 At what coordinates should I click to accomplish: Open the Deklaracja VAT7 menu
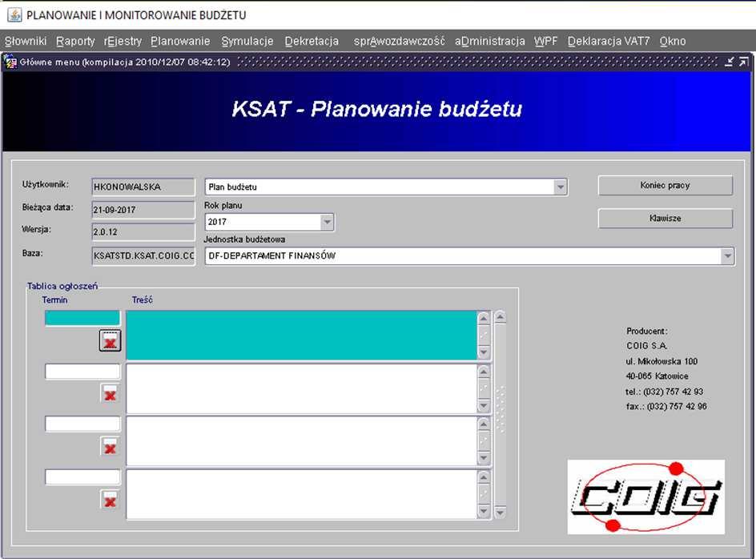tap(609, 41)
